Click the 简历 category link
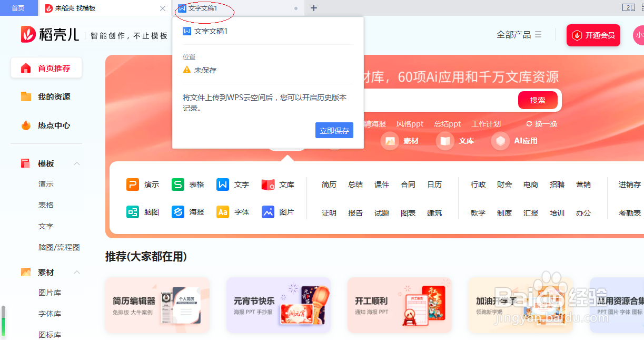644x340 pixels. coord(329,184)
